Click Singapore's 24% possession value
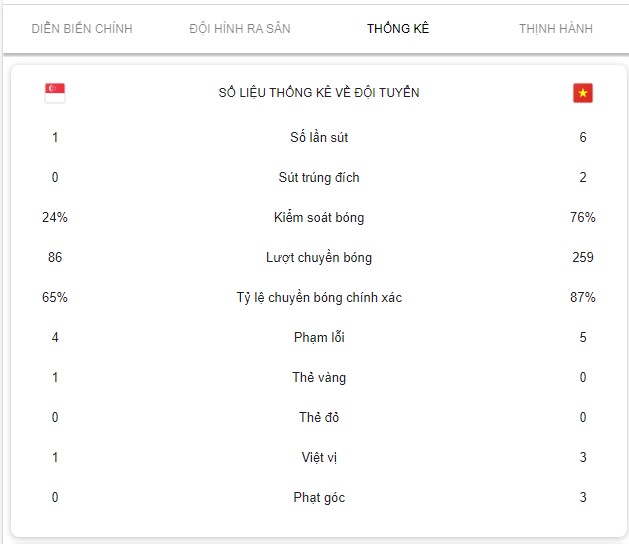Image resolution: width=629 pixels, height=544 pixels. [55, 217]
